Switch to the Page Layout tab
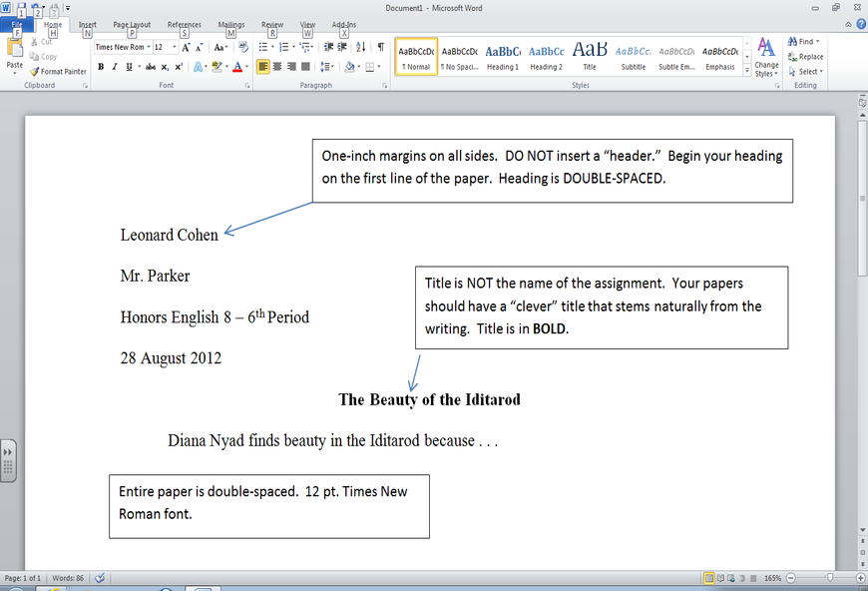The height and width of the screenshot is (591, 868). 132,24
